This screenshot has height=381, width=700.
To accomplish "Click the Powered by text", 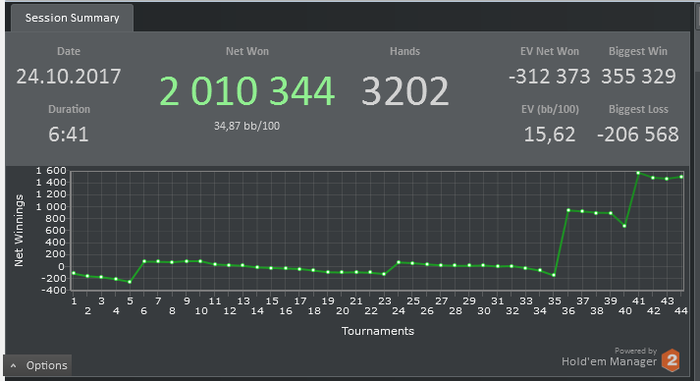I will (x=635, y=351).
